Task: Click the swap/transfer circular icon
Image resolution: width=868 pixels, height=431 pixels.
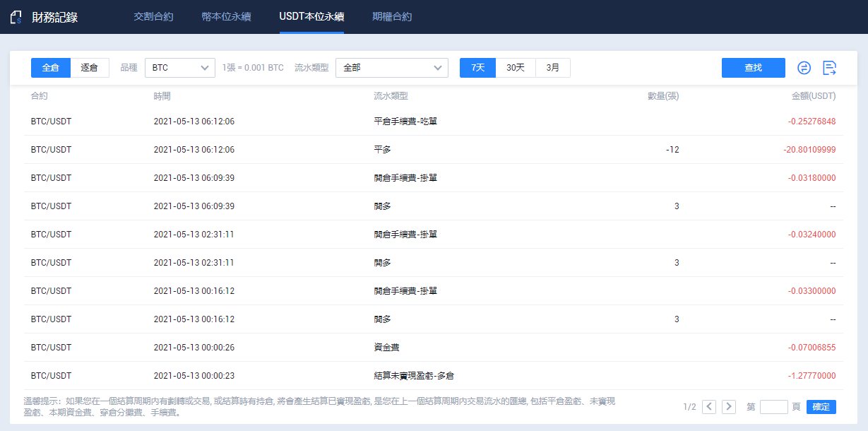Action: [804, 68]
